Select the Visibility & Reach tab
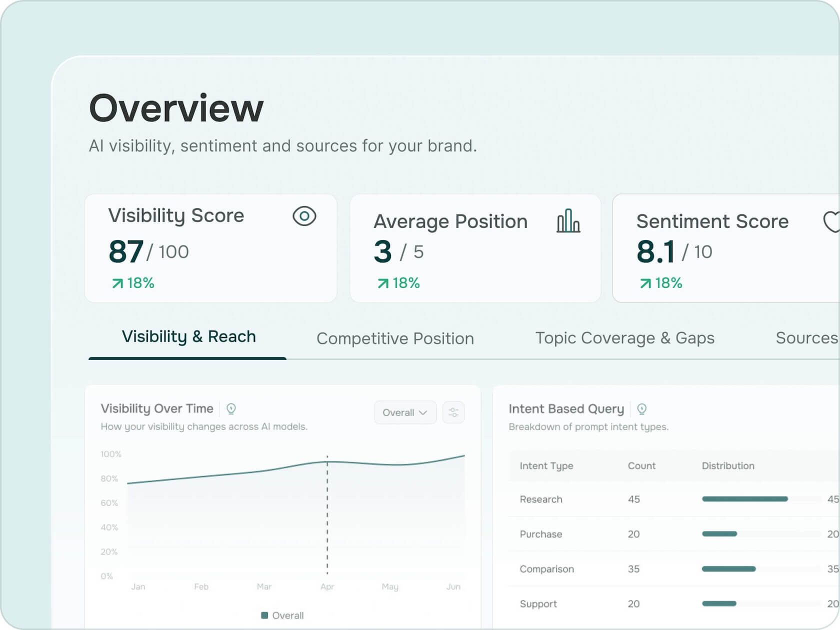Screen dimensions: 840x630 188,337
